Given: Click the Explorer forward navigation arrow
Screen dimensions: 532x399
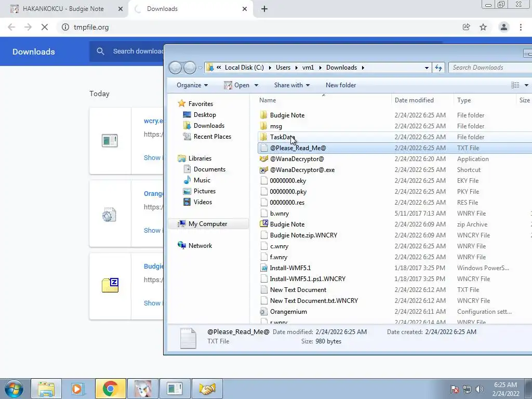Looking at the screenshot, I should [x=190, y=68].
